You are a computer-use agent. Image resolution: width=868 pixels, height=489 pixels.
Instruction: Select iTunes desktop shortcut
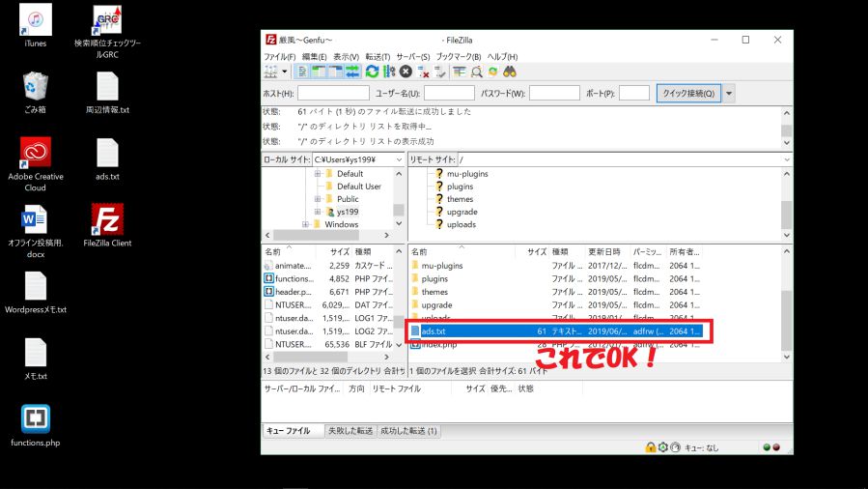[36, 25]
